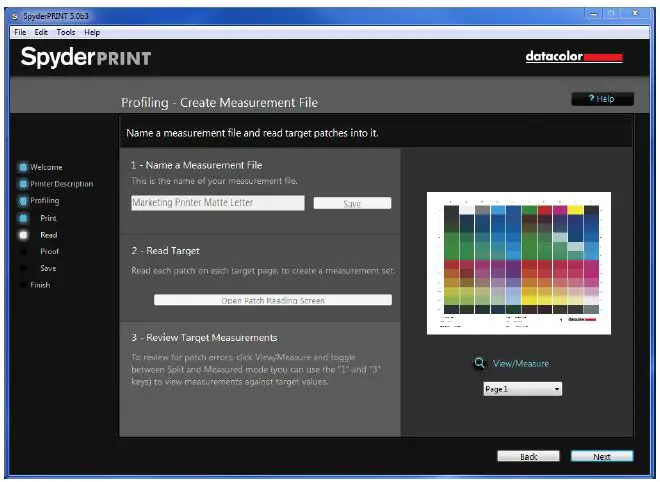Click the datacolor logo
660x482 pixels.
[x=574, y=56]
